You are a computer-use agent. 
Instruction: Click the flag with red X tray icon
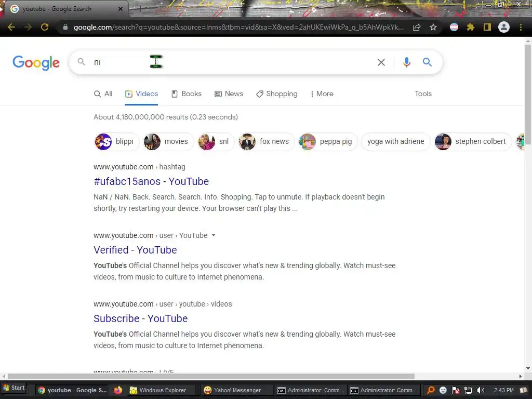(456, 390)
